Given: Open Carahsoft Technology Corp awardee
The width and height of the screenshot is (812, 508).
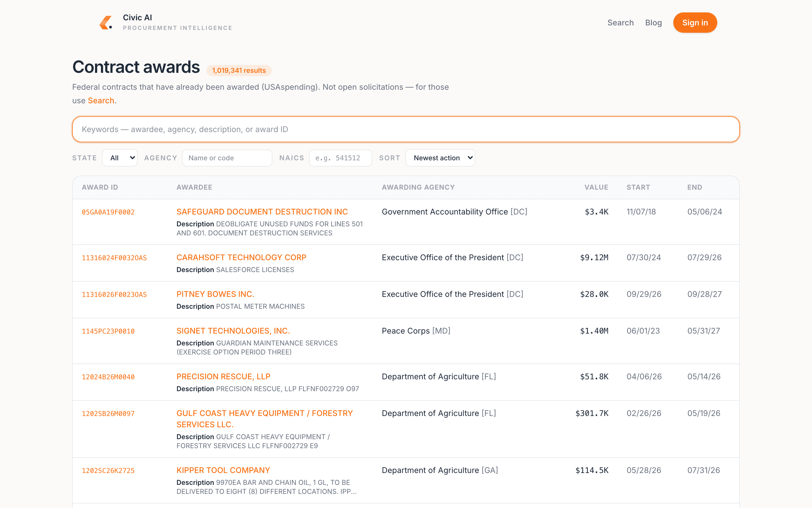Looking at the screenshot, I should coord(241,257).
